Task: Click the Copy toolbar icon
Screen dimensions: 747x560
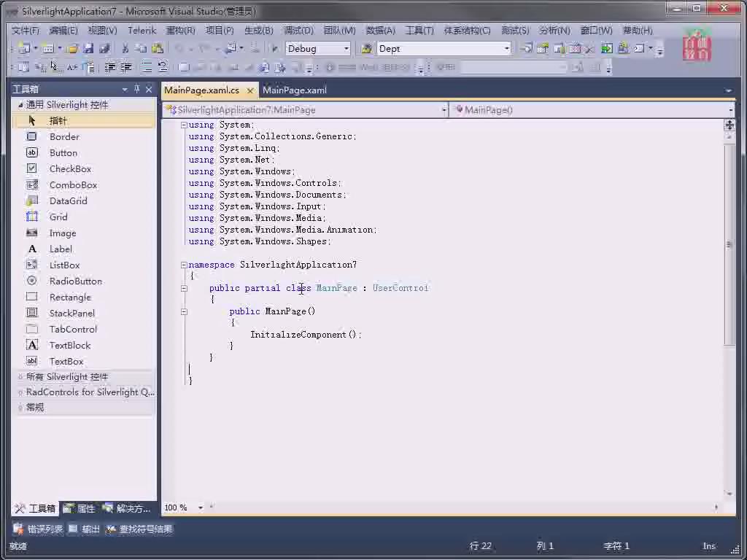Action: (141, 49)
